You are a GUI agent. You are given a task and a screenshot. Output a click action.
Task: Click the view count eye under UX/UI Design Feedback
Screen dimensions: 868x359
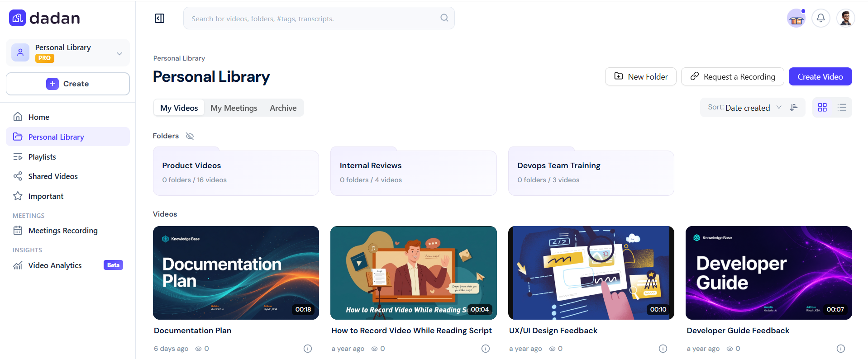(552, 349)
